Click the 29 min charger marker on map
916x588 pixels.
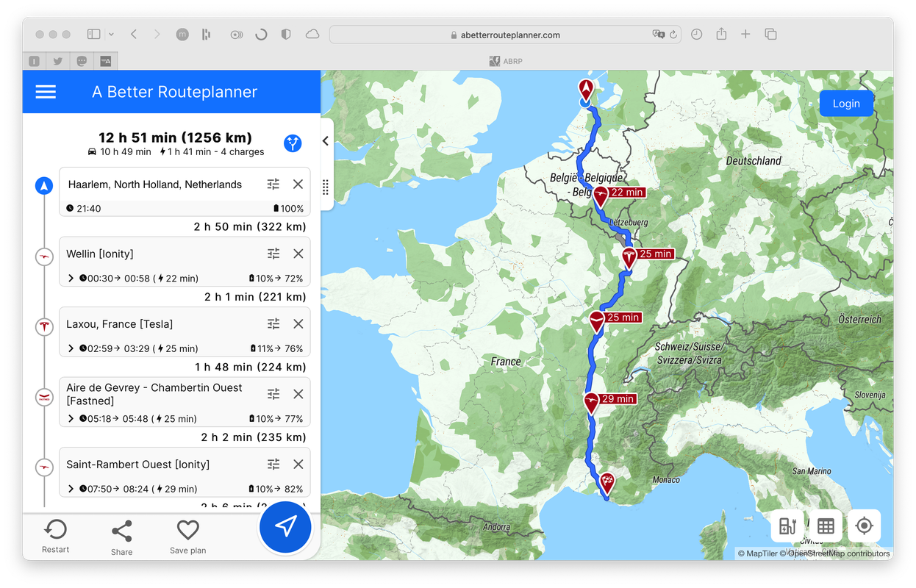pyautogui.click(x=592, y=402)
